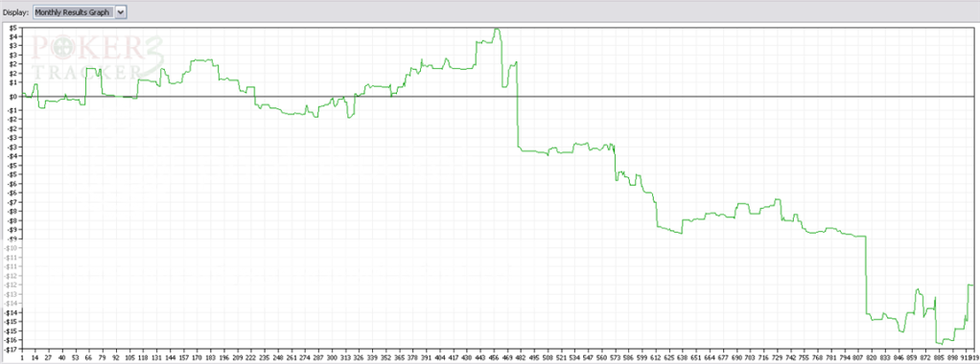980x364 pixels.
Task: Click the $0 label on the y-axis
Action: coord(12,97)
